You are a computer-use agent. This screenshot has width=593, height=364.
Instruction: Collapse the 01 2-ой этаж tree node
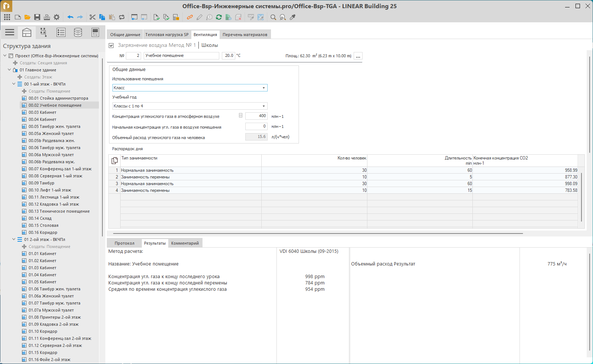pyautogui.click(x=14, y=239)
